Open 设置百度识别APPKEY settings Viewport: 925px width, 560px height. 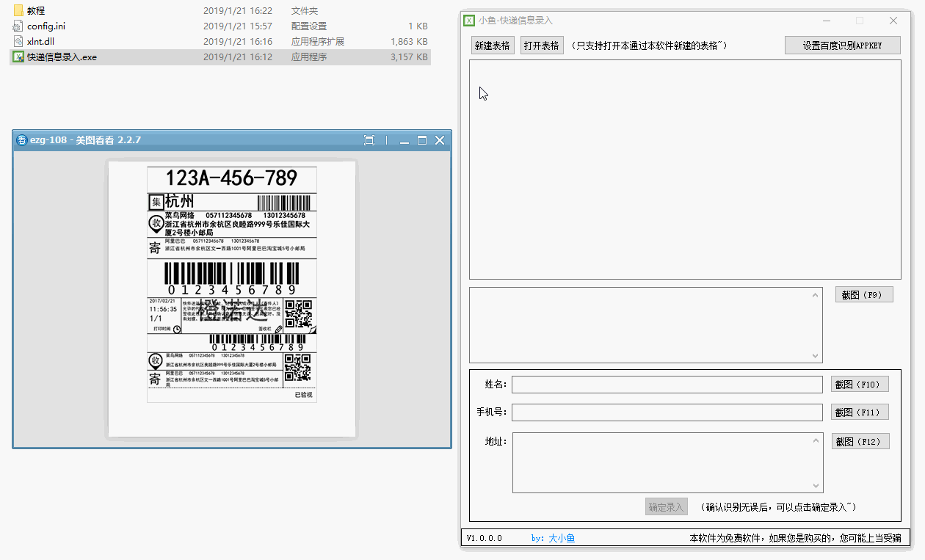tap(842, 46)
